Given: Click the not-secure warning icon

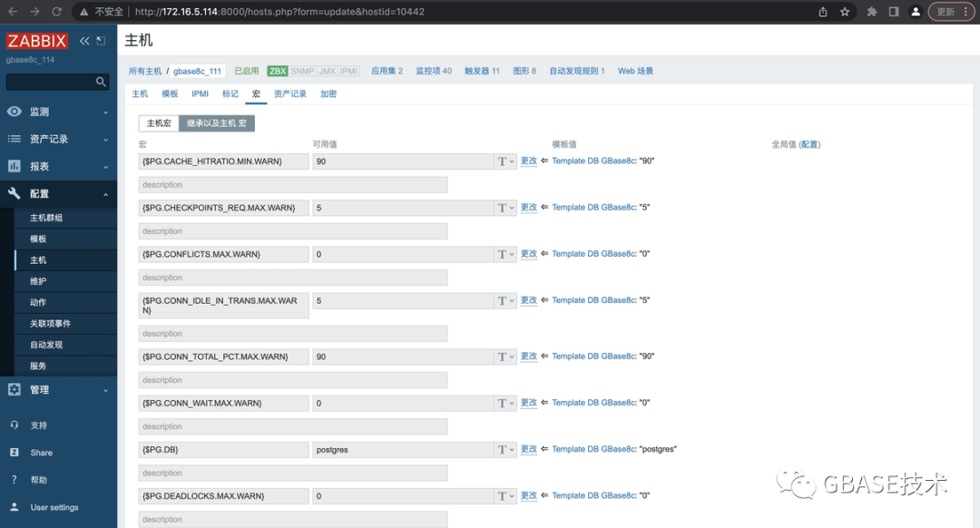Looking at the screenshot, I should tap(83, 12).
